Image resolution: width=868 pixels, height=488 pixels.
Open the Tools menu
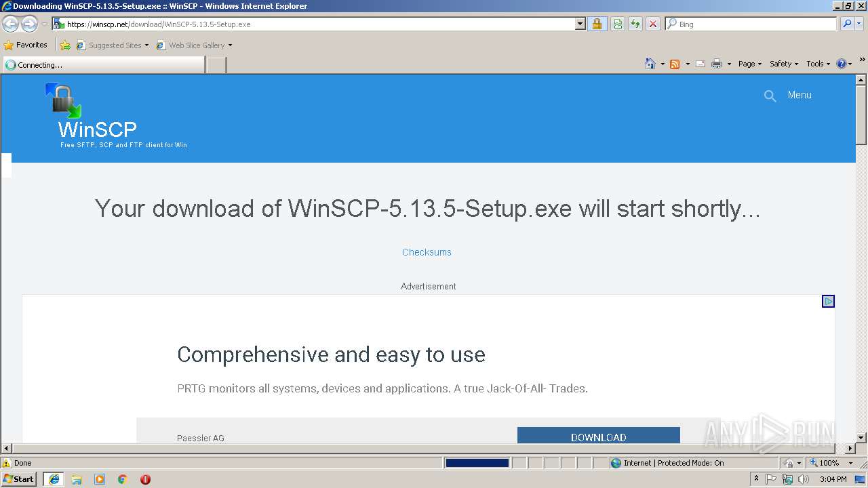click(x=818, y=64)
